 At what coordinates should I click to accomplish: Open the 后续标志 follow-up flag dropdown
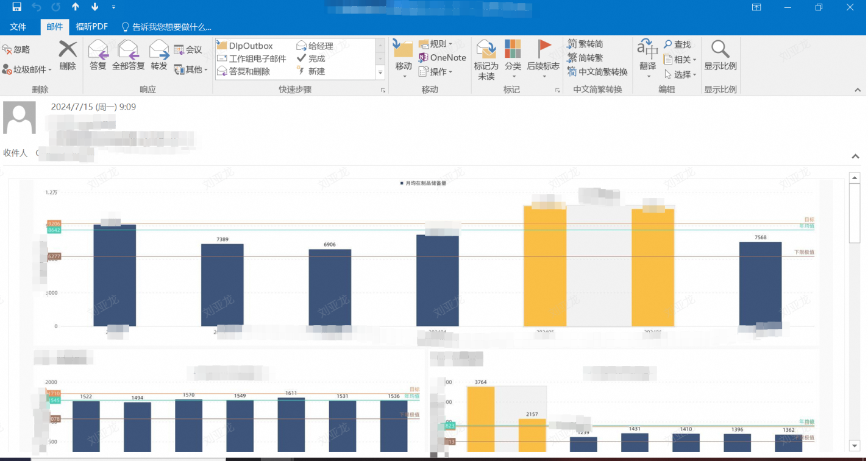point(543,59)
